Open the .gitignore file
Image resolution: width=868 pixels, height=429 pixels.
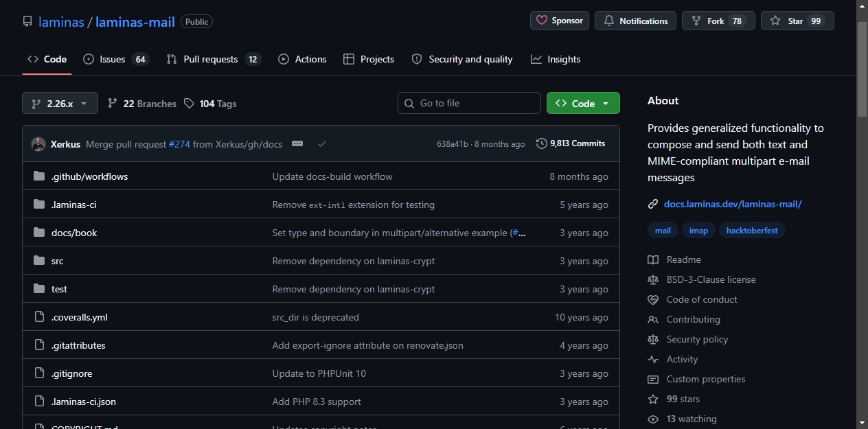[71, 373]
